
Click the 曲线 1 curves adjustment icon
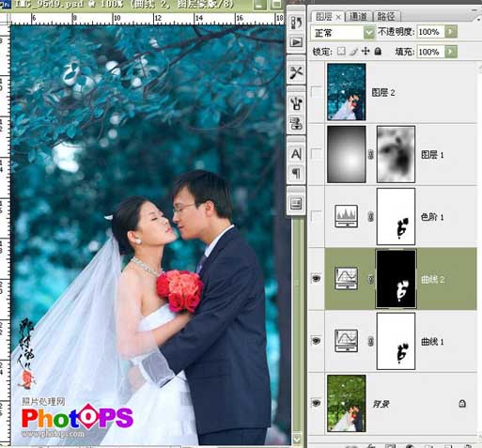tap(347, 341)
